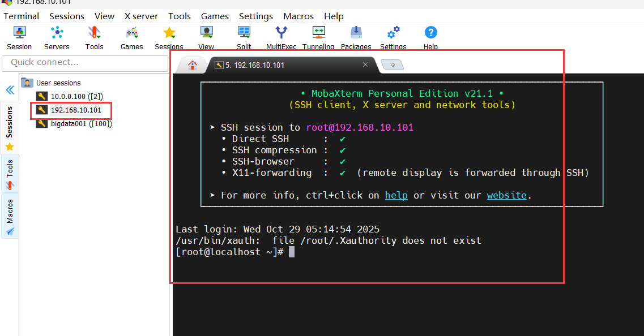This screenshot has width=644, height=336.
Task: Click the key icon beside bigdata001
Action: point(42,123)
